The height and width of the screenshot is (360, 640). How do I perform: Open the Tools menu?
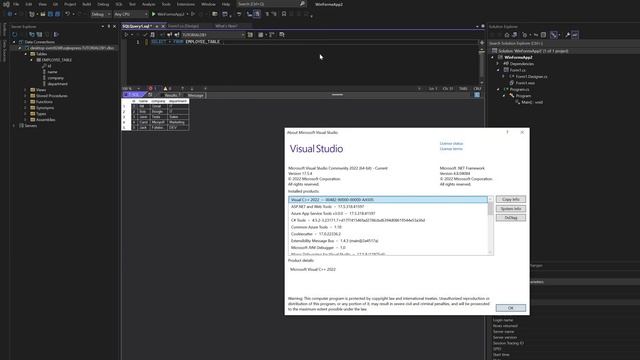(166, 4)
